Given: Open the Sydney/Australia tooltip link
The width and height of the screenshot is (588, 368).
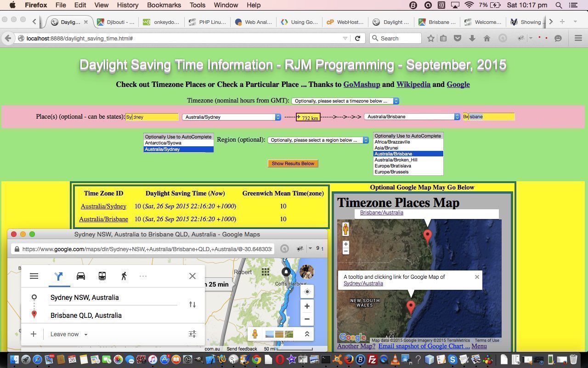Looking at the screenshot, I should (x=363, y=283).
